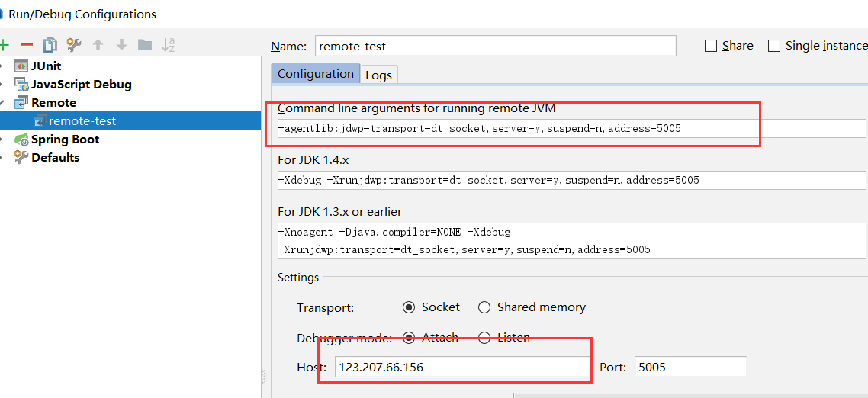
Task: Collapse the Remote configurations node
Action: point(3,103)
